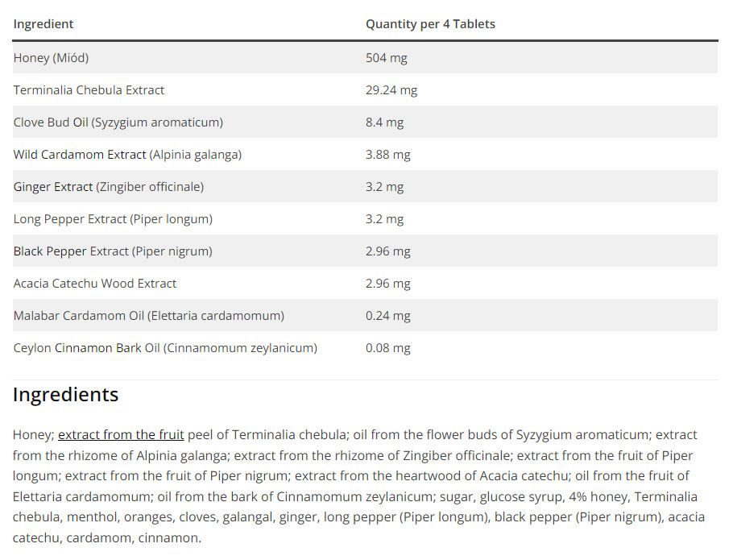Click the 29.24 mg quantity value
The height and width of the screenshot is (560, 733).
click(391, 90)
